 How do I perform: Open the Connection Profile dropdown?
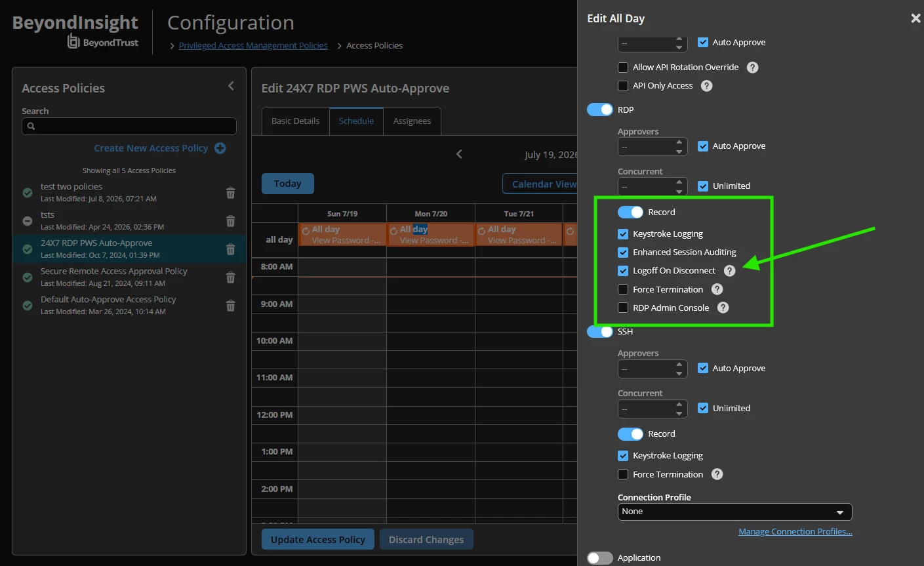(735, 512)
